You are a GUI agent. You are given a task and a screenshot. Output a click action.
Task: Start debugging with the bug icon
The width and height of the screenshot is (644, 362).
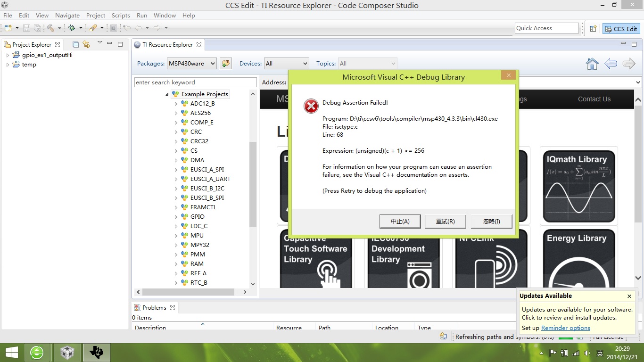coord(72,28)
